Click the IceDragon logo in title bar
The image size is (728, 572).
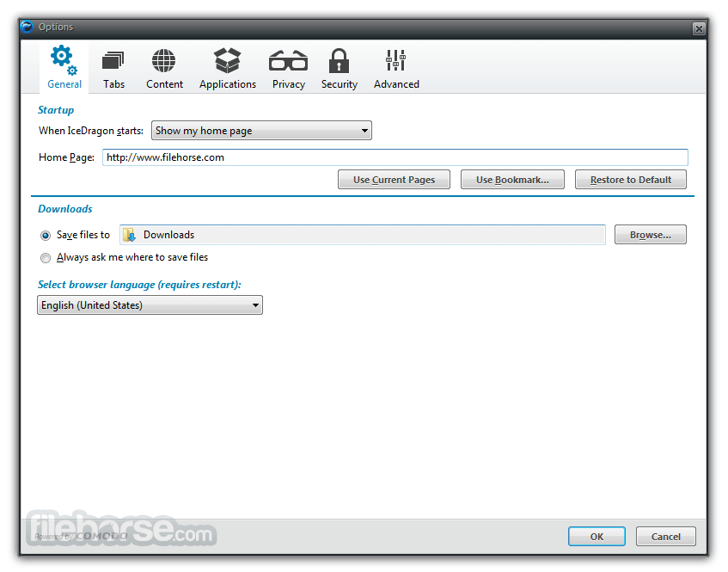[28, 27]
